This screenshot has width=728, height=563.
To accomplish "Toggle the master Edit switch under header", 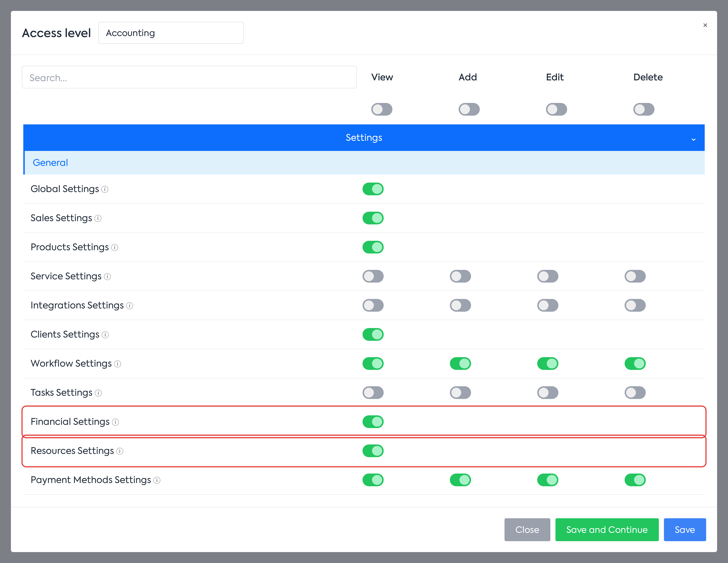I will point(556,109).
